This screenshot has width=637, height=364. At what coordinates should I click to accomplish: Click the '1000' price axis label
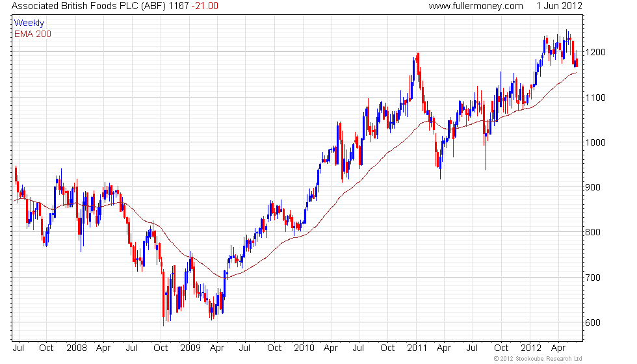pyautogui.click(x=595, y=142)
